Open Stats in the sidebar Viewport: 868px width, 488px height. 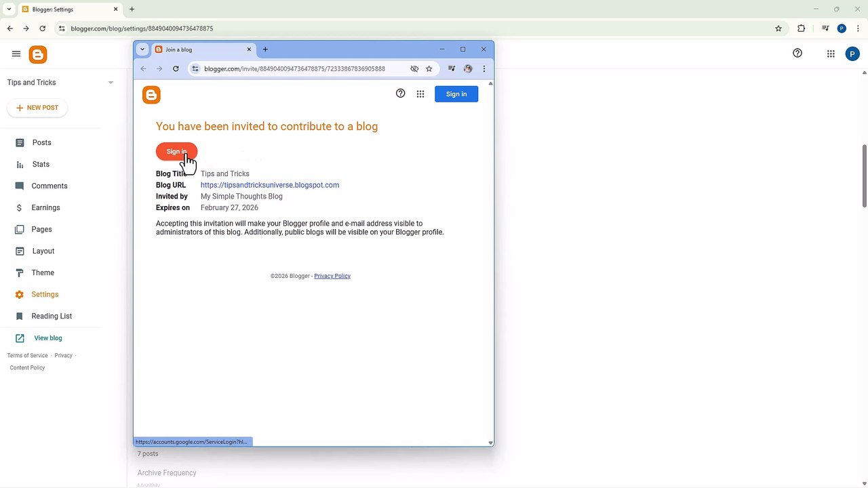coord(41,164)
